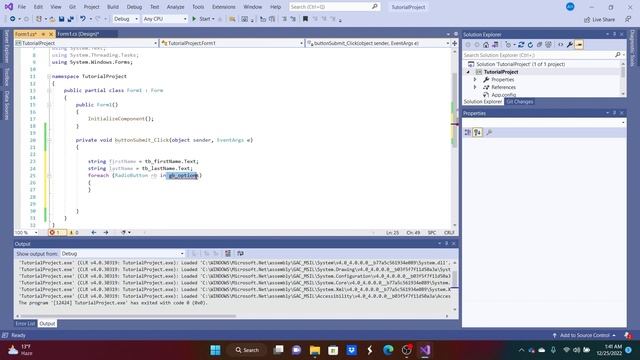Select App.config in Solution Explorer

[503, 95]
